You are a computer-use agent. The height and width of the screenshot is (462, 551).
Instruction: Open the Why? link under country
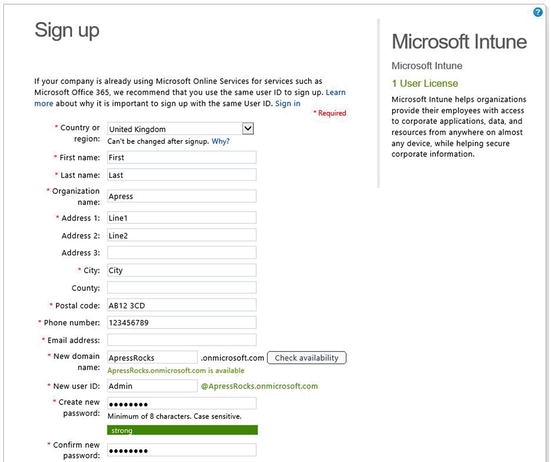[x=220, y=141]
